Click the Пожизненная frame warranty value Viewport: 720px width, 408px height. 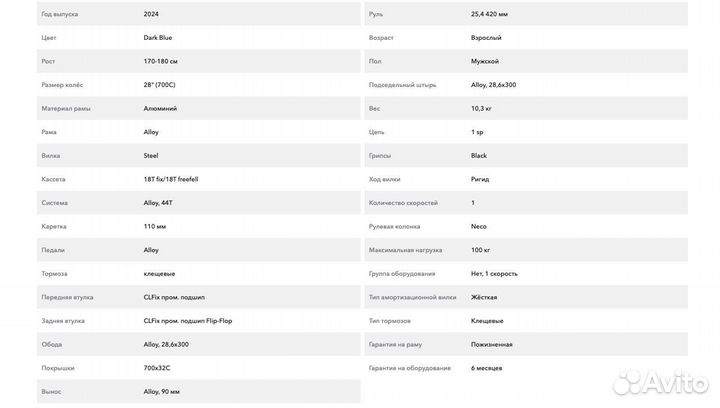[492, 344]
